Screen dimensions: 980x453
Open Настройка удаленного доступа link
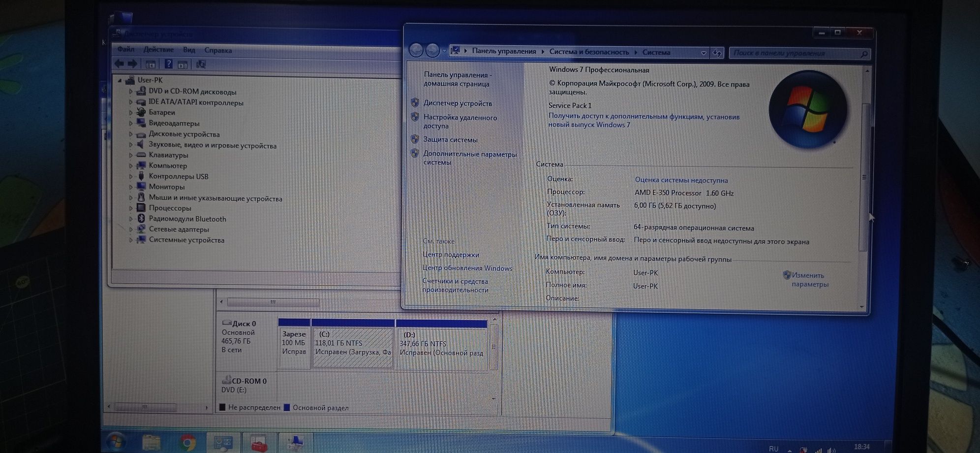coord(460,121)
